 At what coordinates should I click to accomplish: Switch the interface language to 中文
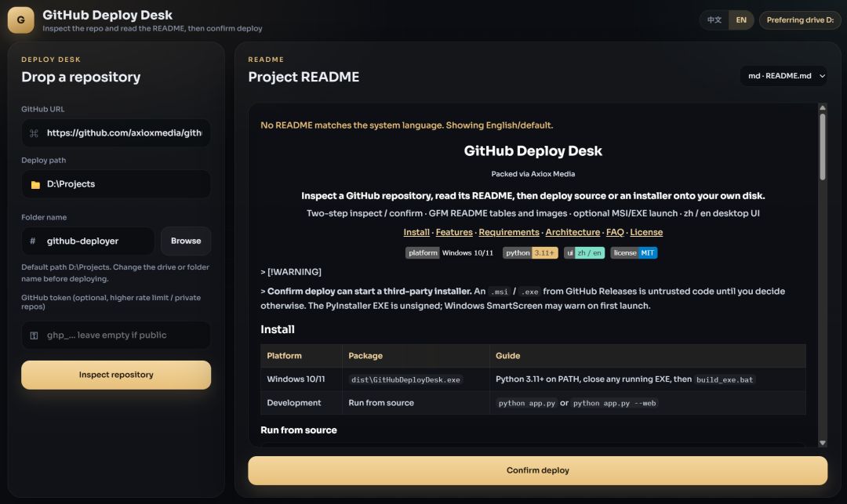coord(714,20)
